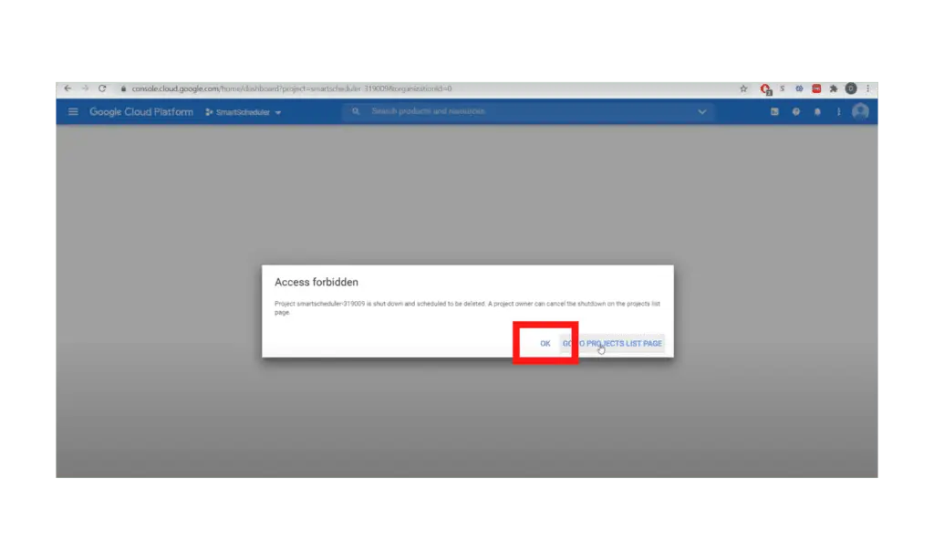934x560 pixels.
Task: Open the Help question mark icon
Action: [796, 112]
